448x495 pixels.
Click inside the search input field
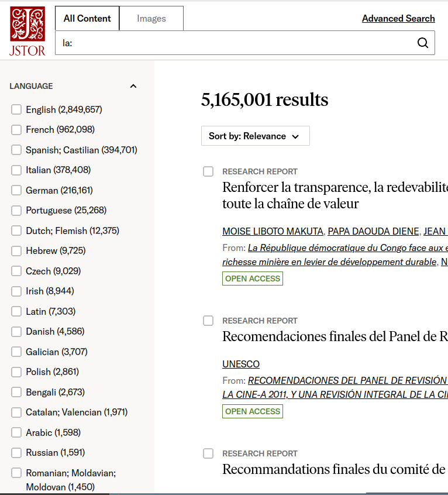(x=234, y=43)
